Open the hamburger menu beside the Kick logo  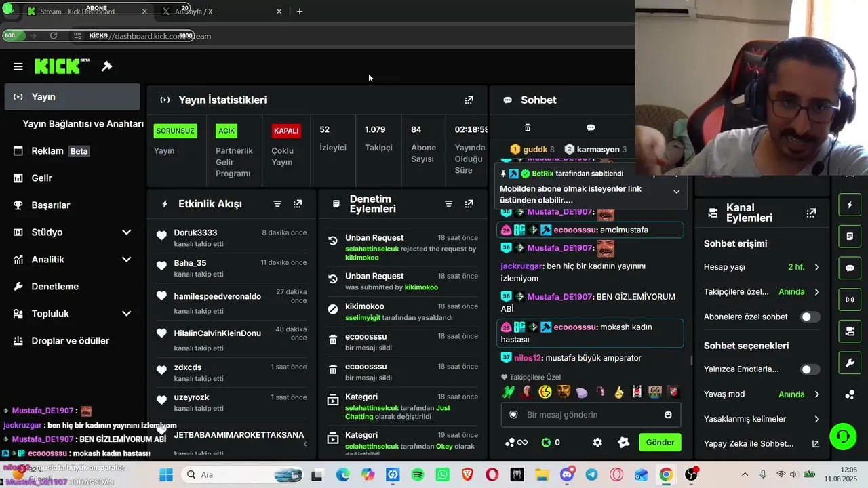18,66
